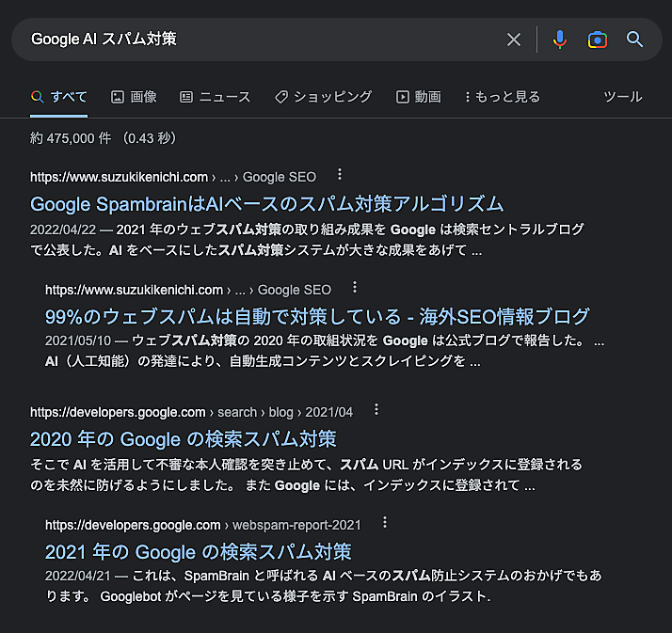The image size is (672, 633).
Task: Open three-dot menu for 2020 spam result
Action: (x=376, y=410)
